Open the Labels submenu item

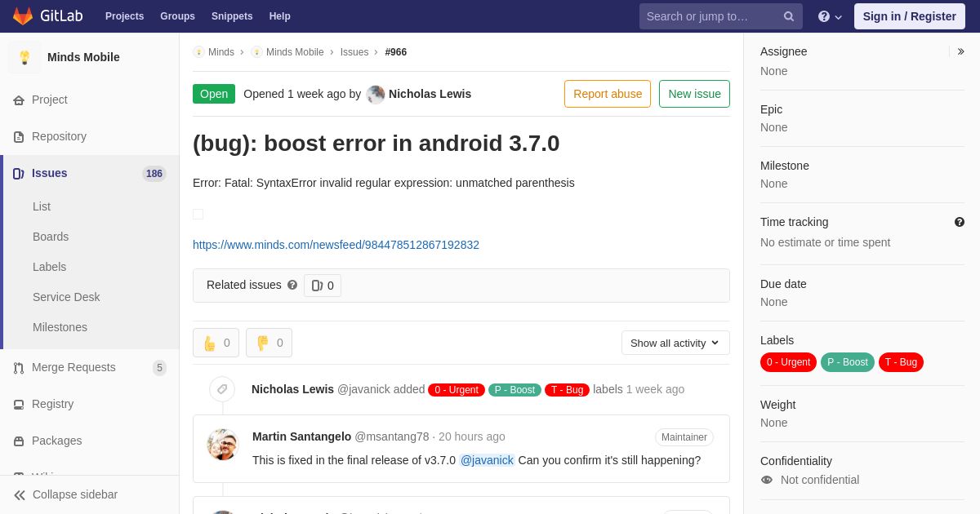click(x=49, y=267)
